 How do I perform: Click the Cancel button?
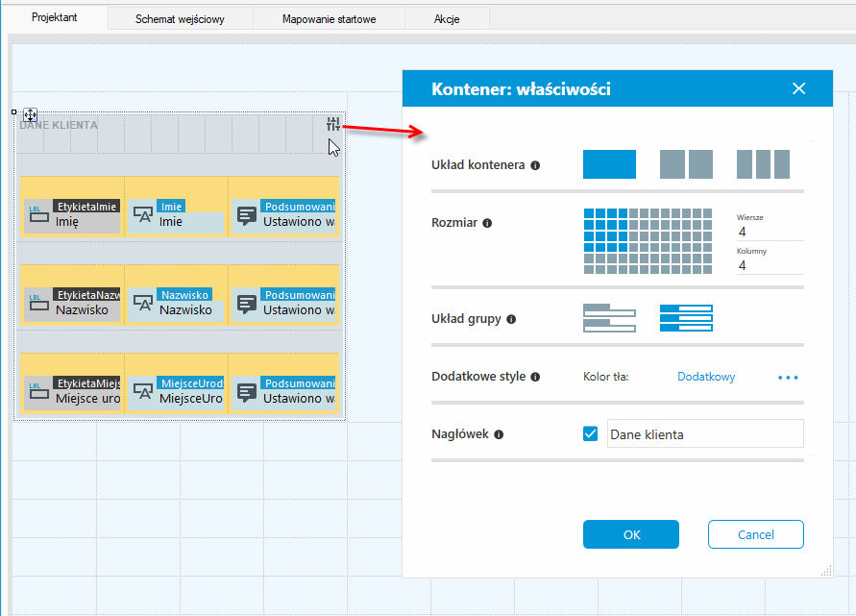[x=756, y=534]
